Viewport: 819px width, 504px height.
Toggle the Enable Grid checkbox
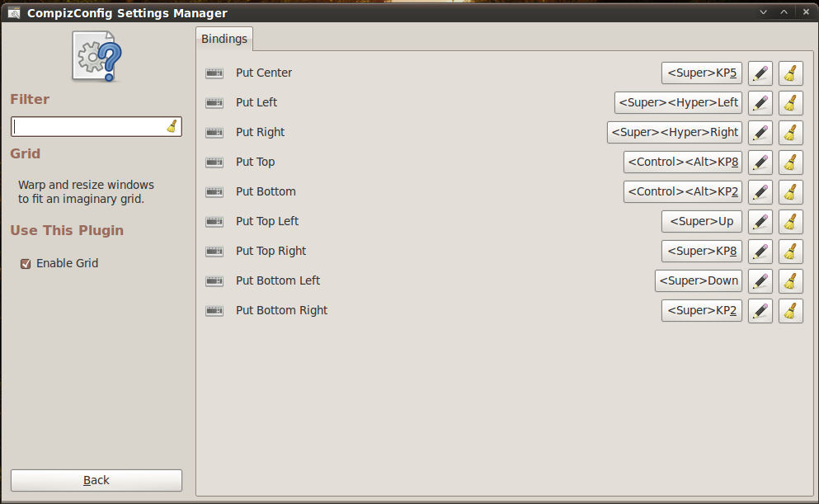(x=25, y=264)
